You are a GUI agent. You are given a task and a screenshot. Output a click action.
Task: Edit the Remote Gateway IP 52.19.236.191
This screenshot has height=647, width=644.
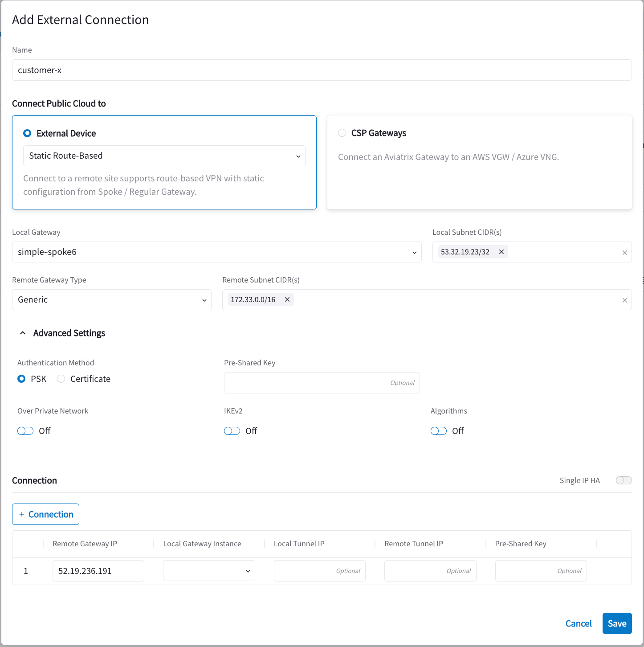pyautogui.click(x=98, y=570)
